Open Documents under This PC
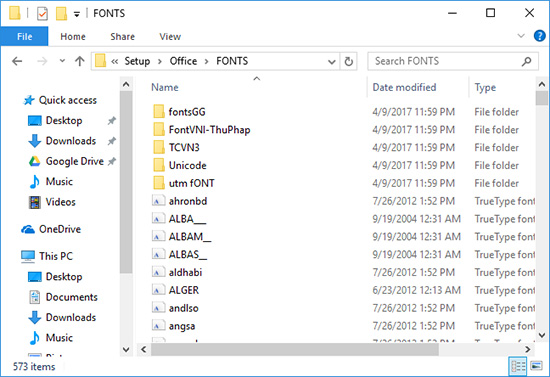550x377 pixels. pos(63,297)
